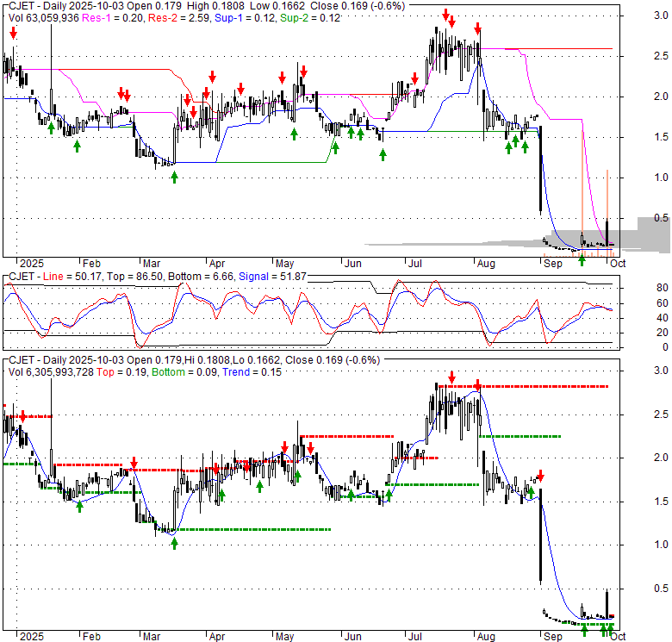Click the Sep label under the top chart
This screenshot has height=642, width=672.
point(553,263)
